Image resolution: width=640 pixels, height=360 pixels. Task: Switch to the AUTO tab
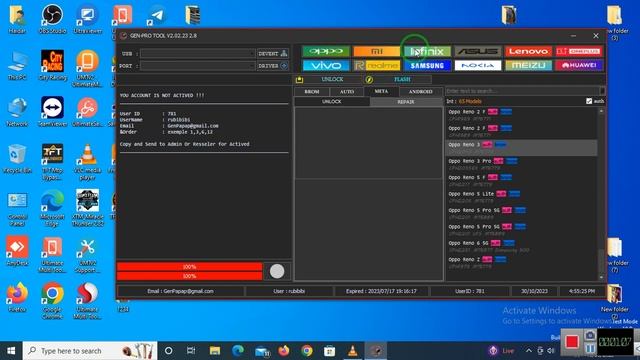click(347, 91)
